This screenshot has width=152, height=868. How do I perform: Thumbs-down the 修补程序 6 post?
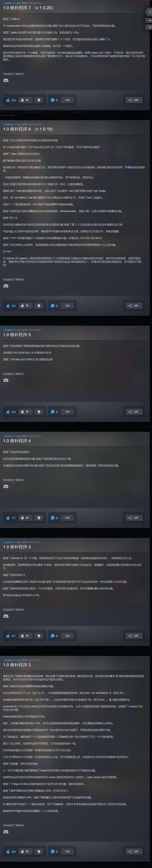[x=39, y=306]
